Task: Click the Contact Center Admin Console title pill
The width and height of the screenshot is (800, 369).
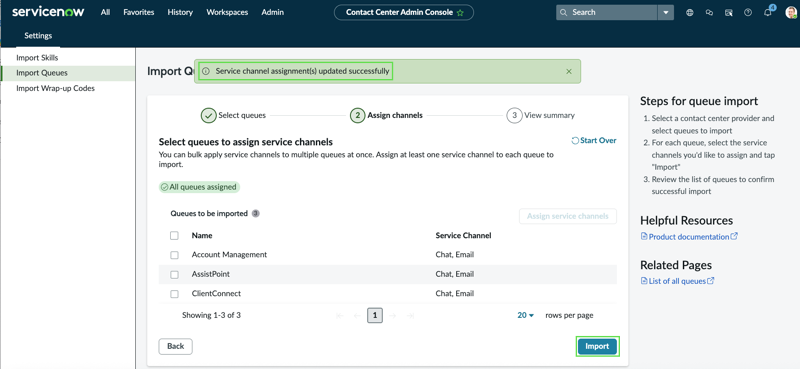Action: coord(404,12)
